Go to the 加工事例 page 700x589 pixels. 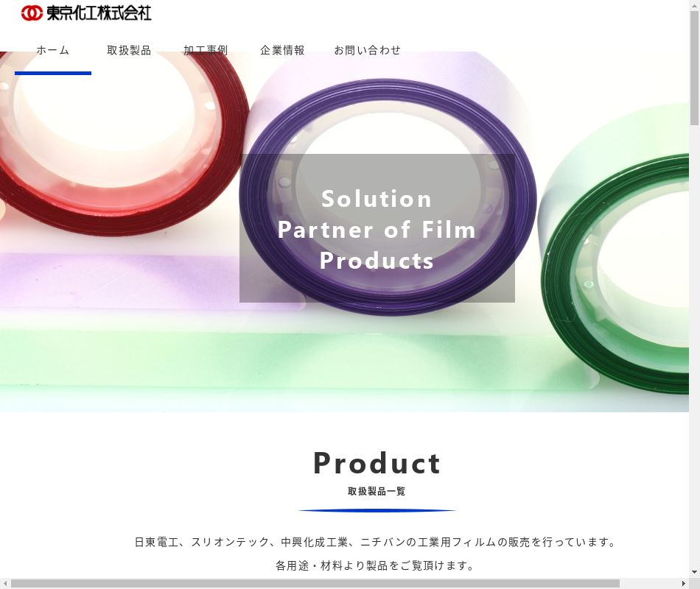pyautogui.click(x=206, y=50)
